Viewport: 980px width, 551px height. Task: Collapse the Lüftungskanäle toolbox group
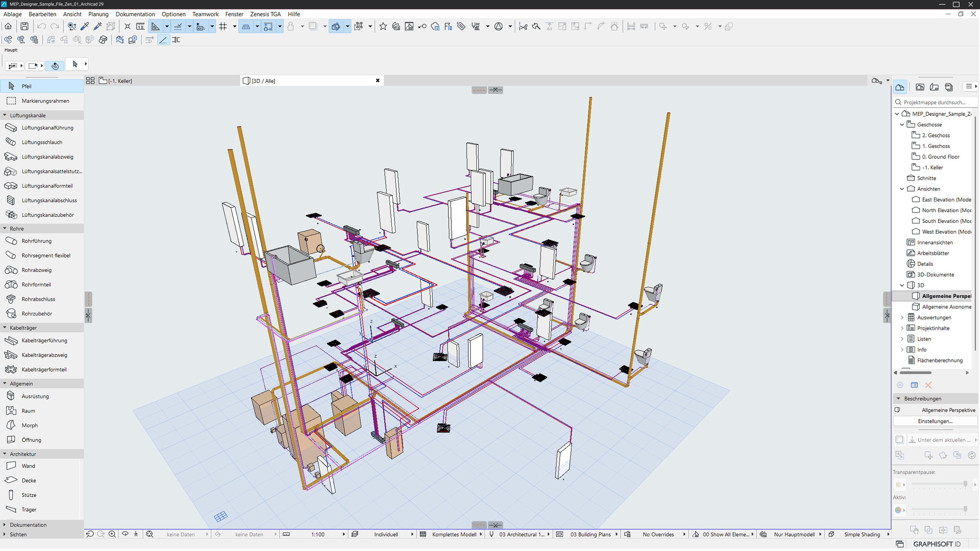pos(4,115)
